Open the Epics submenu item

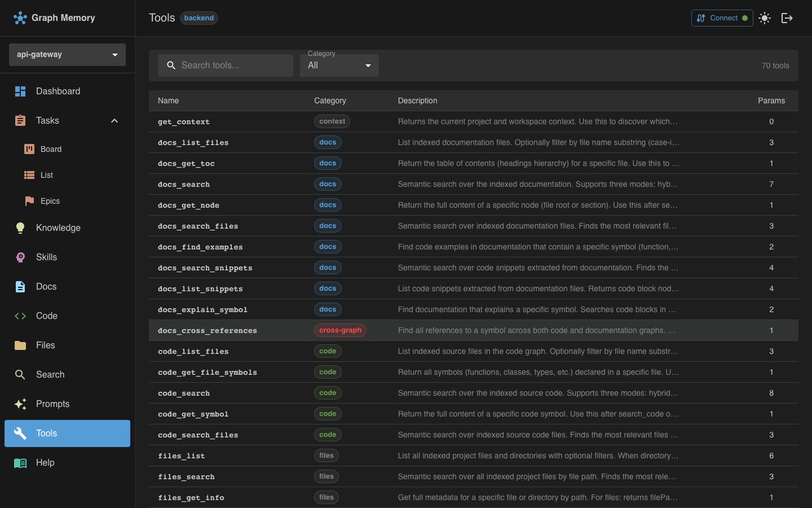(x=67, y=201)
